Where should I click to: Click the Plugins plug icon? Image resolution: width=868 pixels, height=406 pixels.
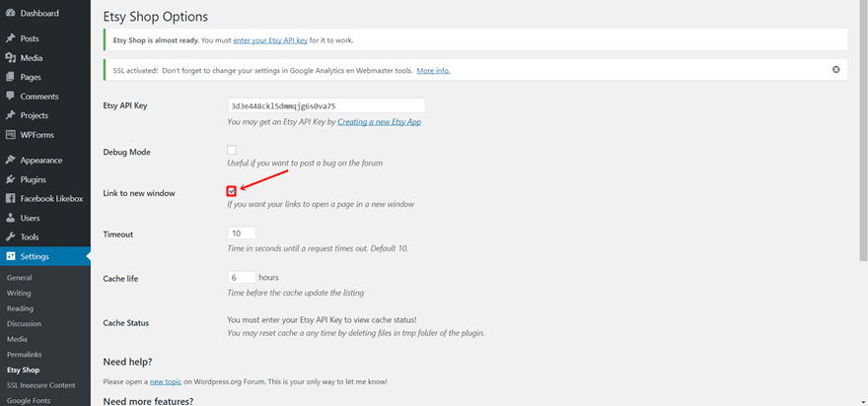[x=10, y=179]
